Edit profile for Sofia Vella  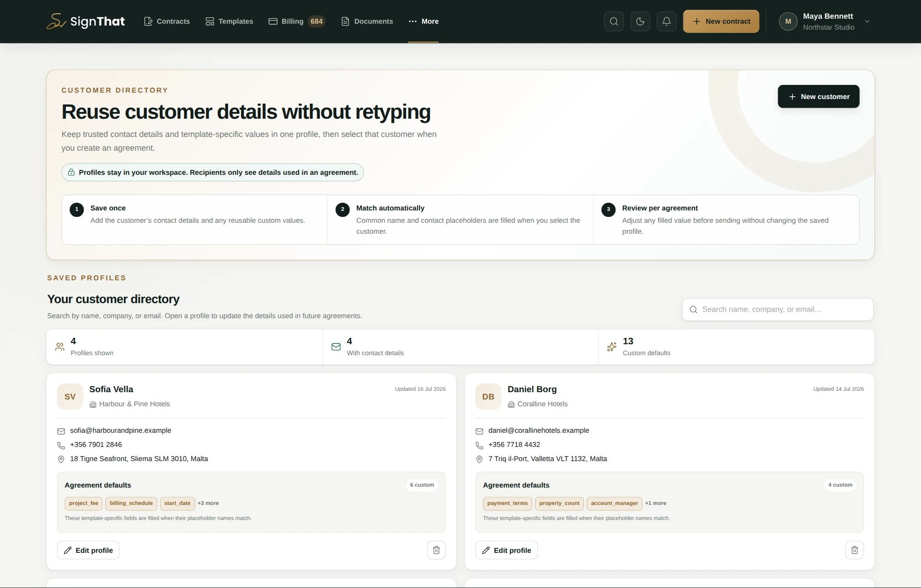pos(88,550)
